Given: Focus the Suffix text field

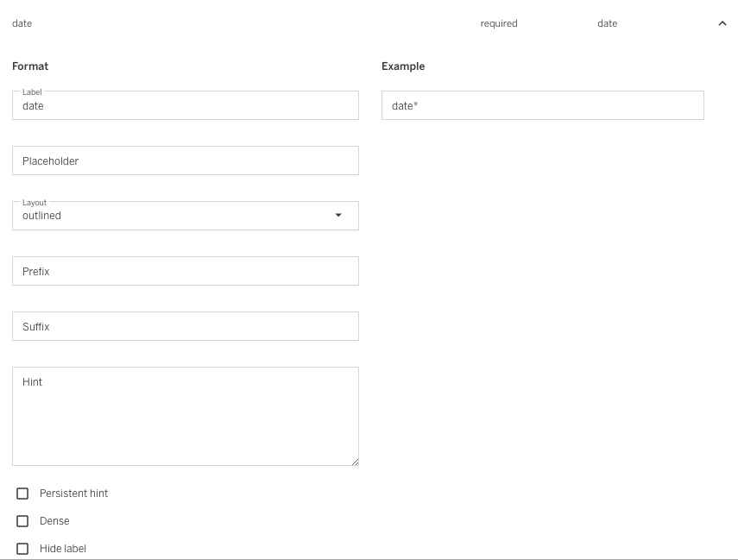Looking at the screenshot, I should [185, 326].
